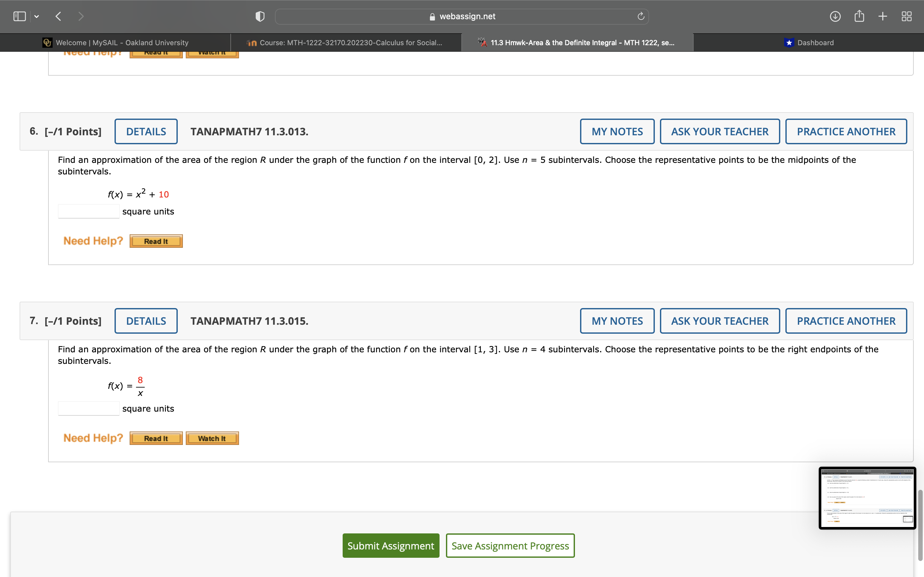The image size is (924, 577).
Task: Open a new tab with the plus icon
Action: 882,16
